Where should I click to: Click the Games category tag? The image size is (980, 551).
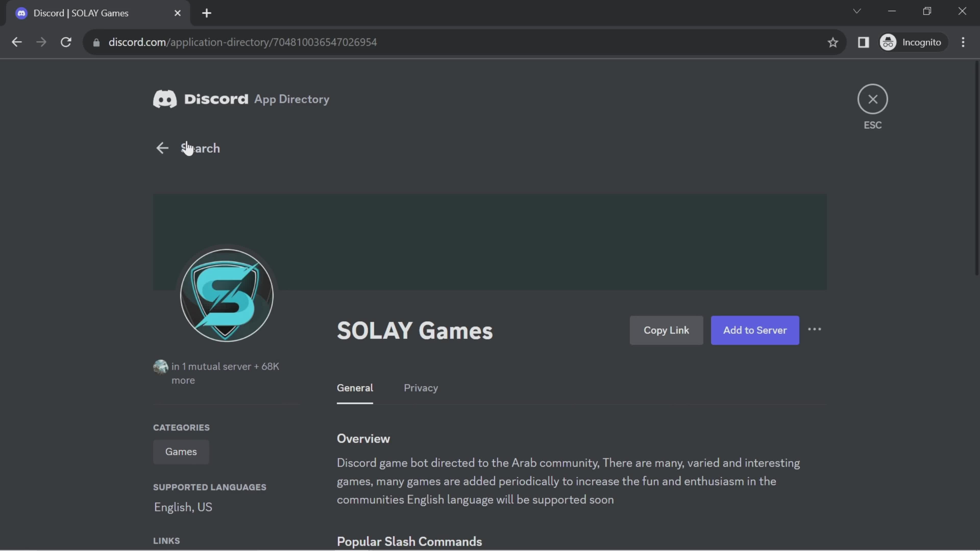(x=180, y=452)
